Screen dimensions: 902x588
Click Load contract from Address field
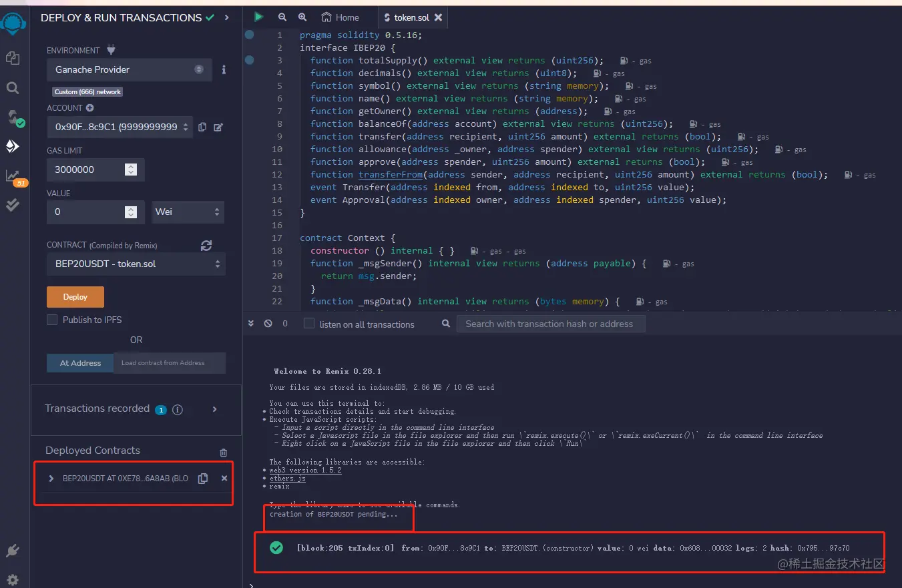click(170, 363)
